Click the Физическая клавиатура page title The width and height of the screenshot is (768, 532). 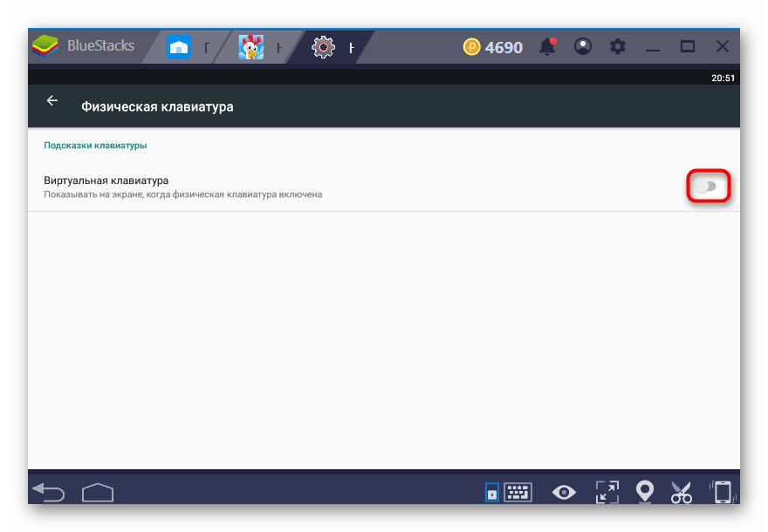(157, 106)
